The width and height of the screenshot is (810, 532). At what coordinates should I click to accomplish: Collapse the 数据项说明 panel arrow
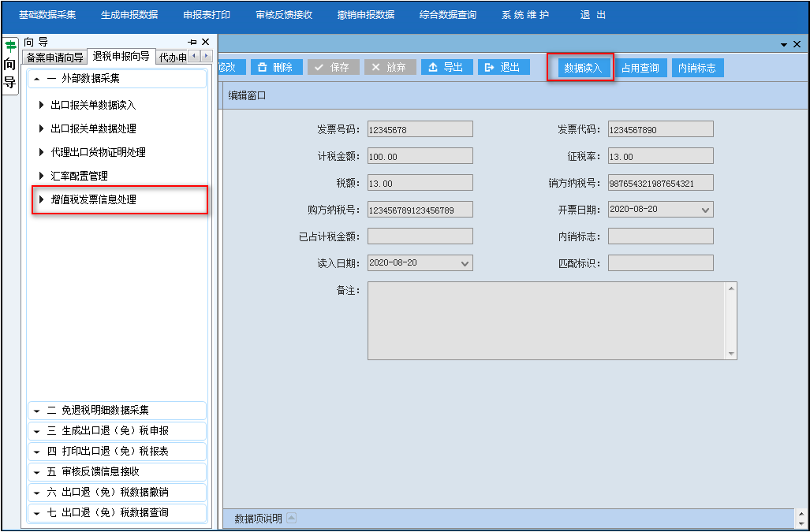click(291, 518)
